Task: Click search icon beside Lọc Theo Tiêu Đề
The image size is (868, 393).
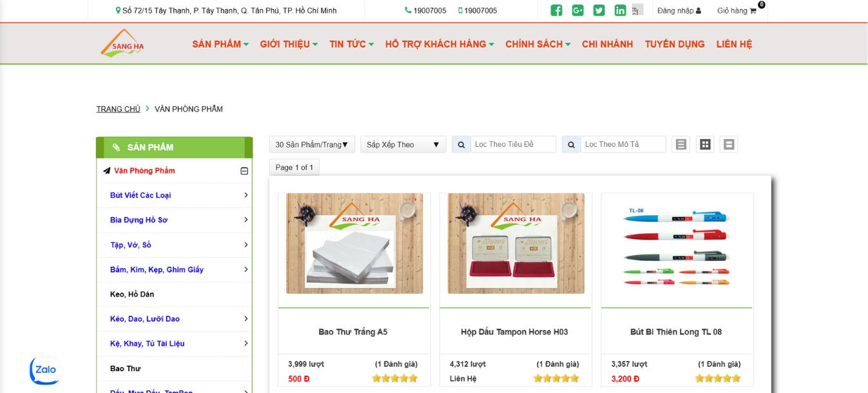Action: (x=461, y=144)
